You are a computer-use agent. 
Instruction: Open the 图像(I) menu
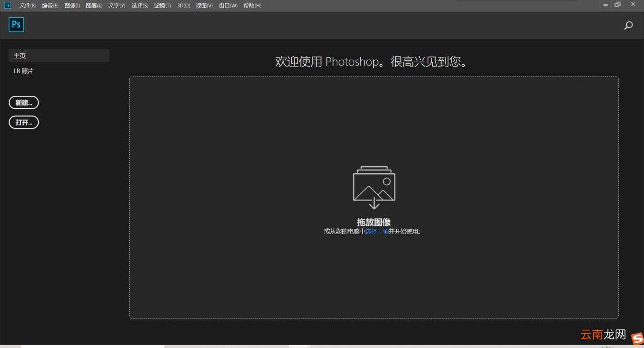tap(72, 6)
